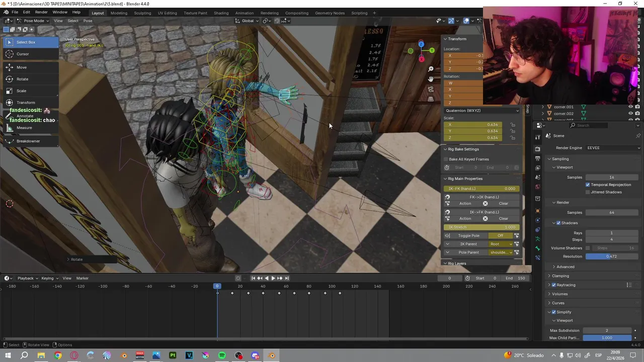
Task: Open the Pole Parent shoulder dropdown
Action: [x=502, y=252]
